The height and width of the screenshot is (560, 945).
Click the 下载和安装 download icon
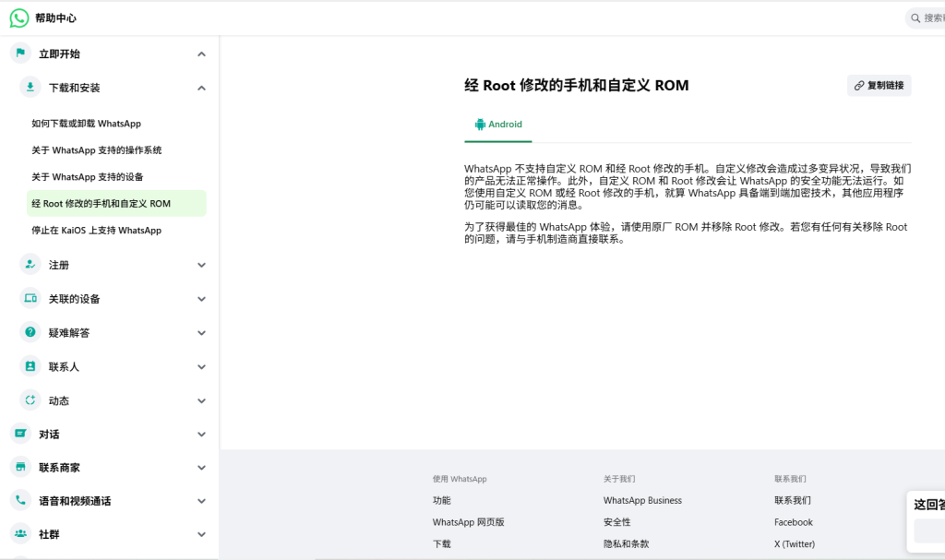point(30,87)
